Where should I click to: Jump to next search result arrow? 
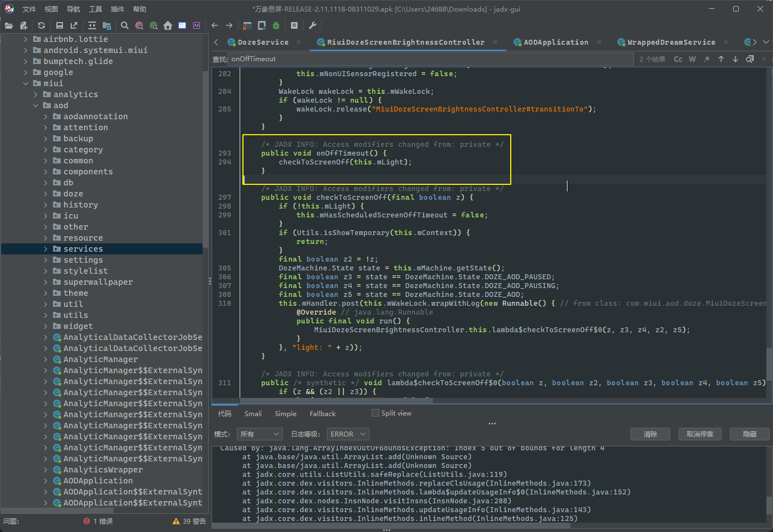point(735,59)
